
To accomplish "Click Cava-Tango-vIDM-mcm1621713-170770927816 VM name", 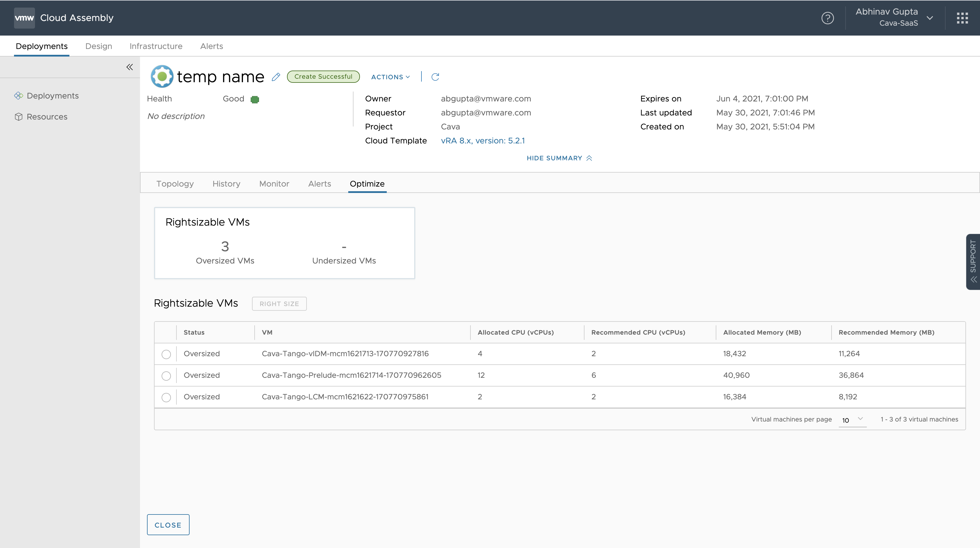I will [345, 354].
